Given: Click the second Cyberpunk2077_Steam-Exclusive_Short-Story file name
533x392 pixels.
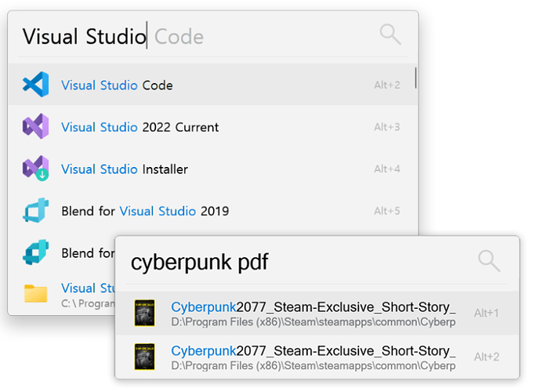Looking at the screenshot, I should click(313, 351).
